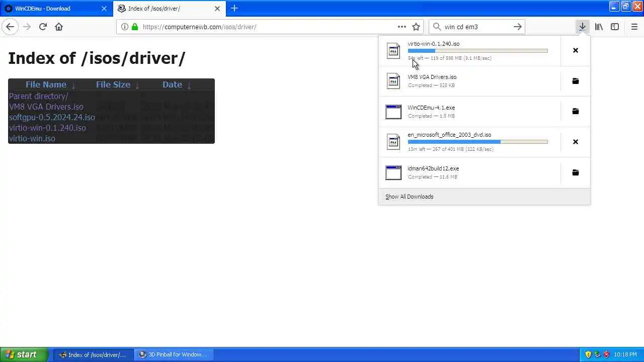Screen dimensions: 644x362
Task: Open the page actions three-dot menu
Action: click(401, 27)
